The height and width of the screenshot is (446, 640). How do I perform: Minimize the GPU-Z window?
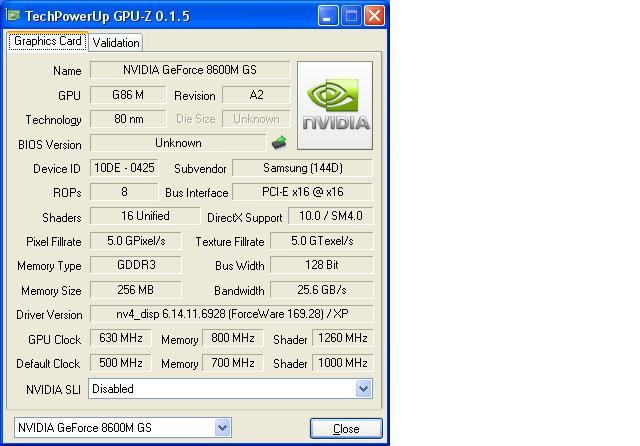[328, 16]
